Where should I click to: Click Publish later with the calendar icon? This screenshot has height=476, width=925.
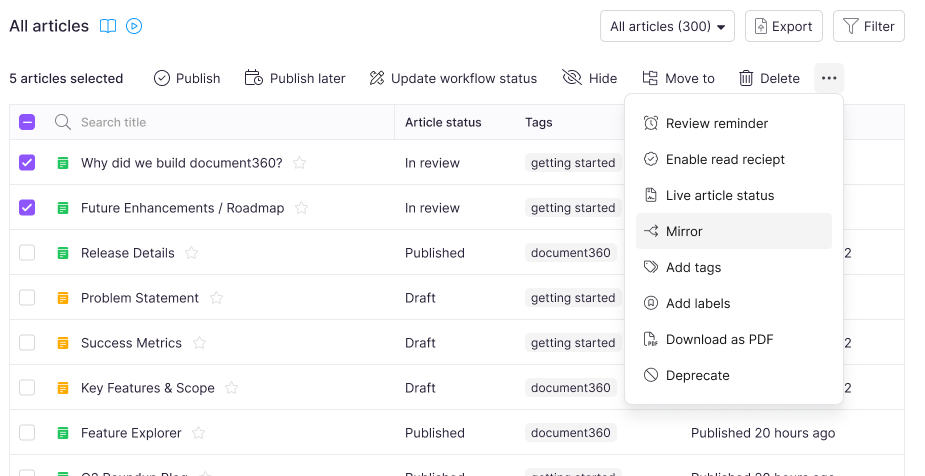click(x=295, y=78)
